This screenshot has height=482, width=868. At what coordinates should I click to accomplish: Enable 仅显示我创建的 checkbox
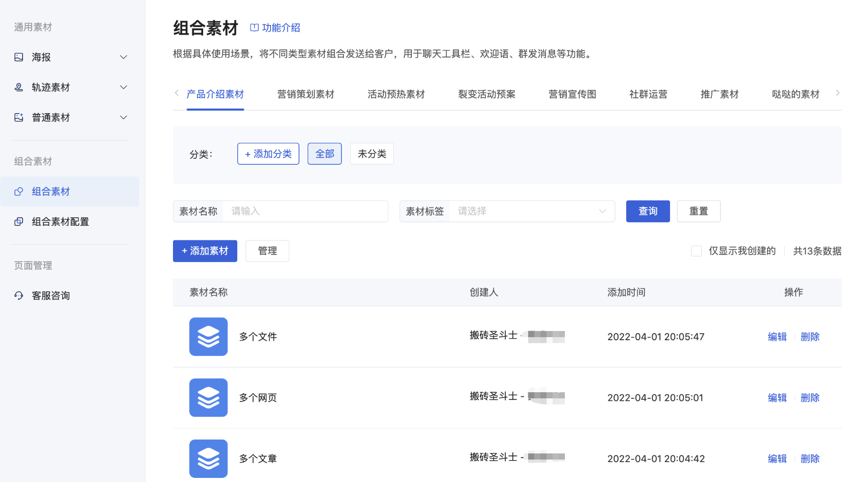(696, 251)
